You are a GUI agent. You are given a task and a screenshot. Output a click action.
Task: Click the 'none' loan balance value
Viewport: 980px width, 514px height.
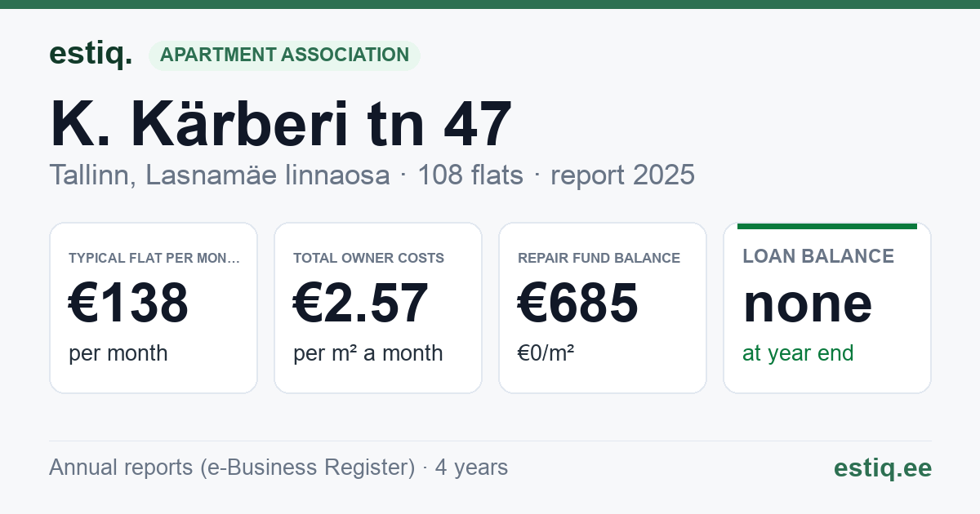pos(808,304)
